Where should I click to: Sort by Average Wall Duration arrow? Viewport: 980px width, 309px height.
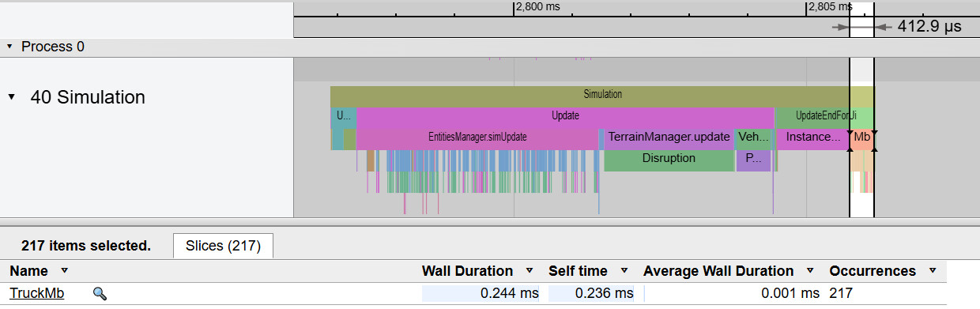[811, 271]
